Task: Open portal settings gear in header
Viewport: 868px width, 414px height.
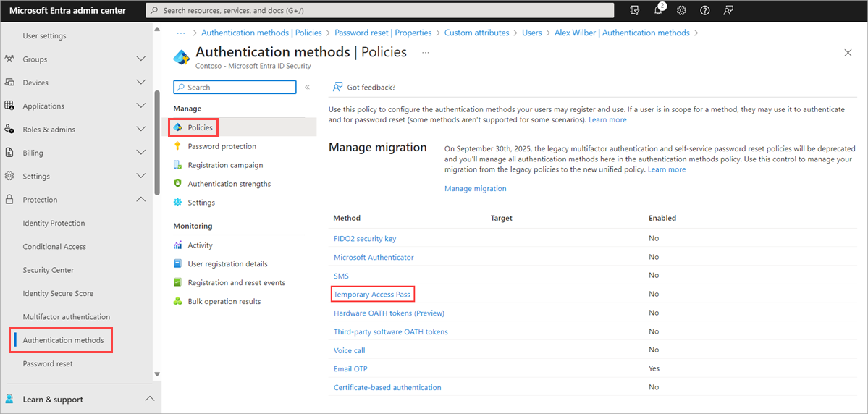Action: click(681, 11)
